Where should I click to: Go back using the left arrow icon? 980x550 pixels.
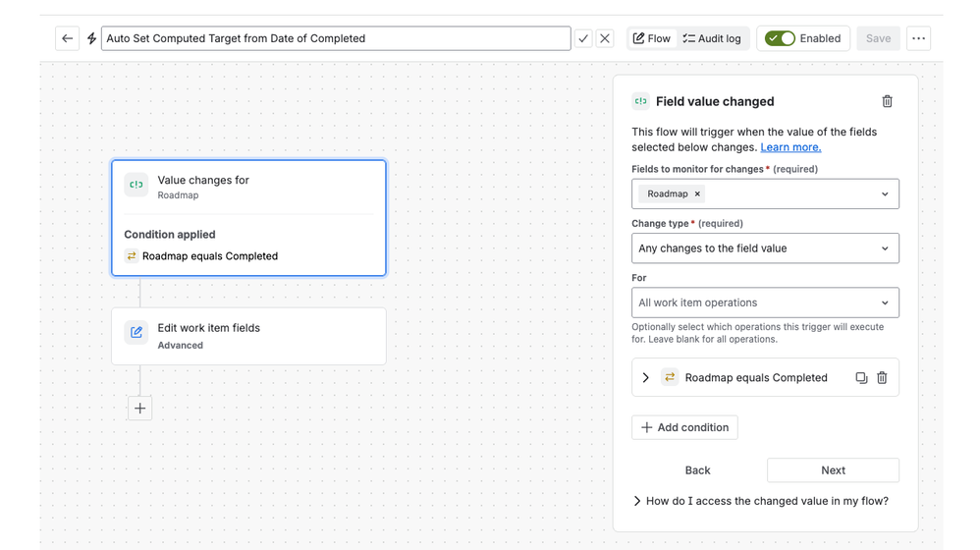(67, 38)
